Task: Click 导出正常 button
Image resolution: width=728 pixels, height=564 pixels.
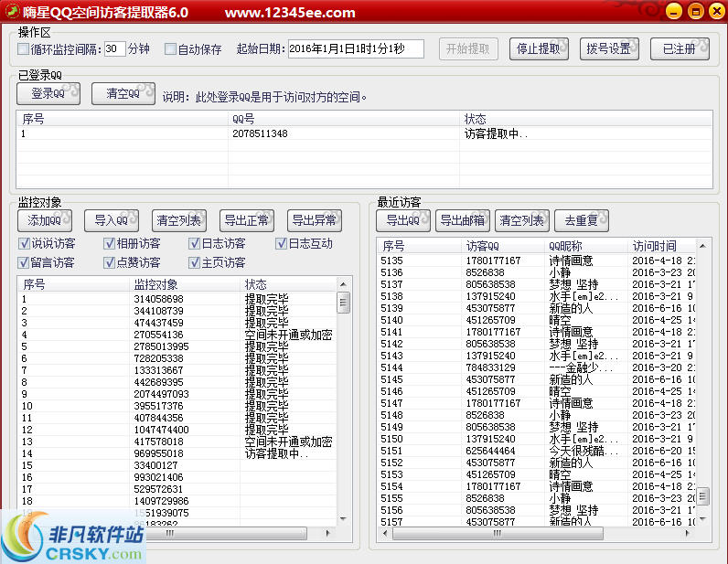Action: coord(247,220)
